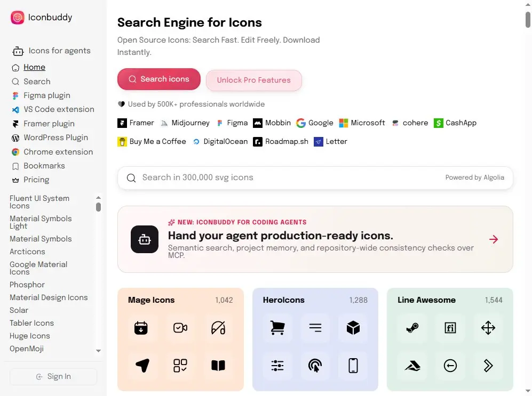Click the Search icons button
532x396 pixels.
pos(159,79)
